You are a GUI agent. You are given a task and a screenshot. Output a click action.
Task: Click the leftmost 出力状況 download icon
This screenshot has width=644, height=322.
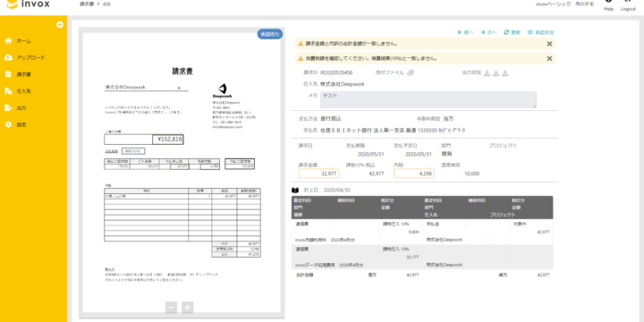487,72
